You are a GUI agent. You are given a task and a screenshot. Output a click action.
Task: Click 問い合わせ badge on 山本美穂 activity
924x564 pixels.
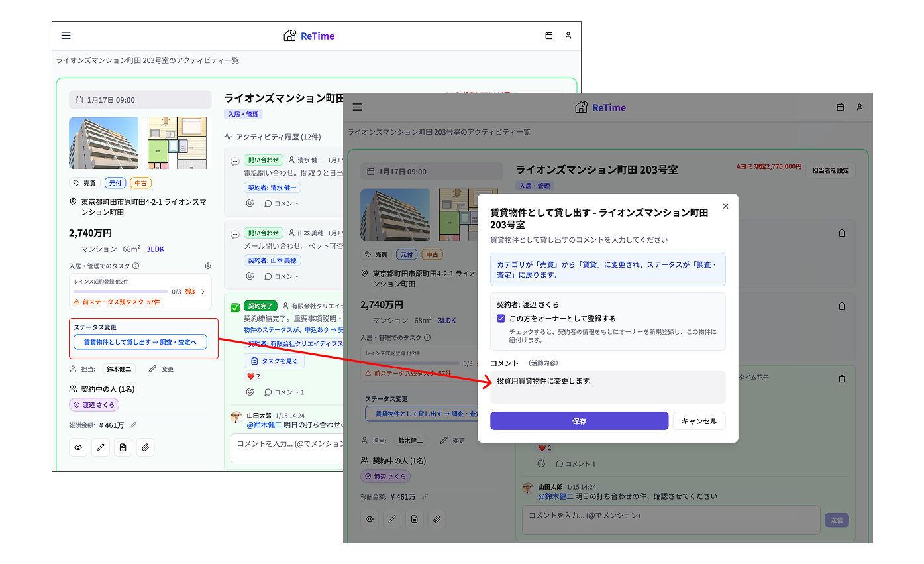pyautogui.click(x=263, y=233)
